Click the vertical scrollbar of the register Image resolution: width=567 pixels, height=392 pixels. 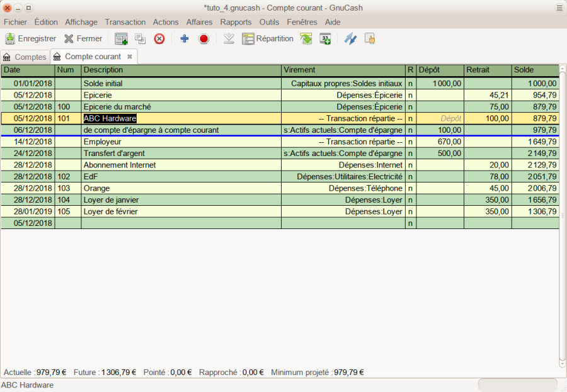563,214
